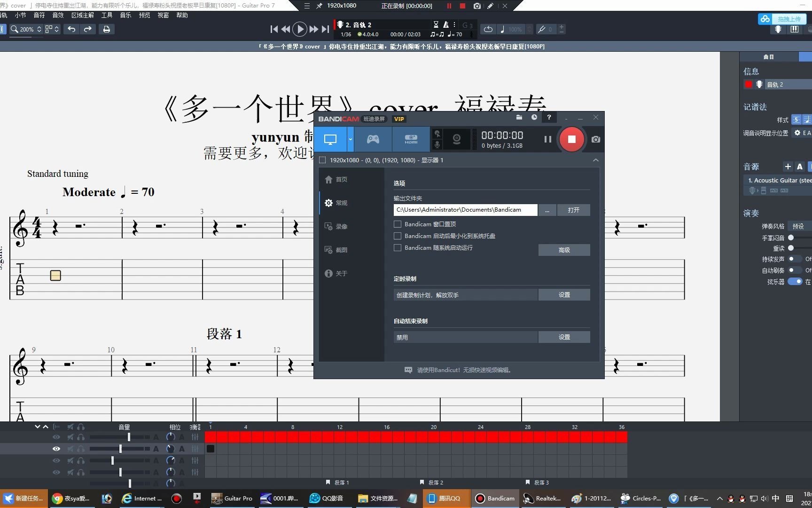
Task: Click the Bandicam output folder path field
Action: 465,210
